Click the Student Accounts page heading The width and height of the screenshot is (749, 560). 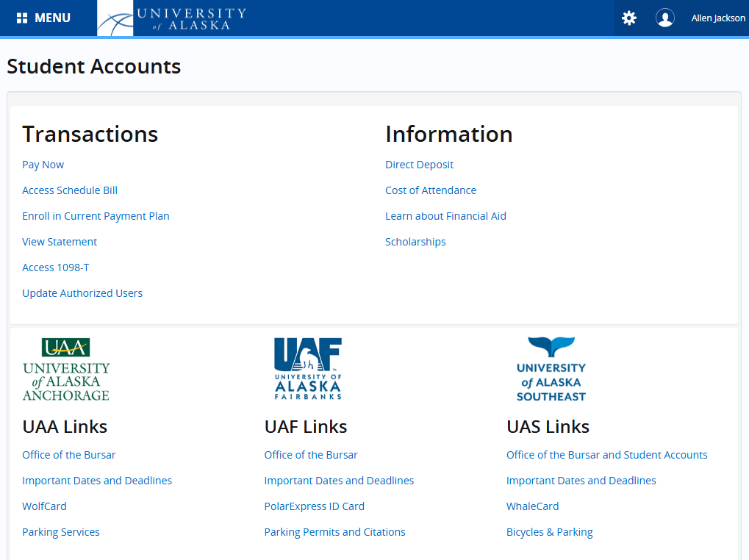click(x=93, y=66)
